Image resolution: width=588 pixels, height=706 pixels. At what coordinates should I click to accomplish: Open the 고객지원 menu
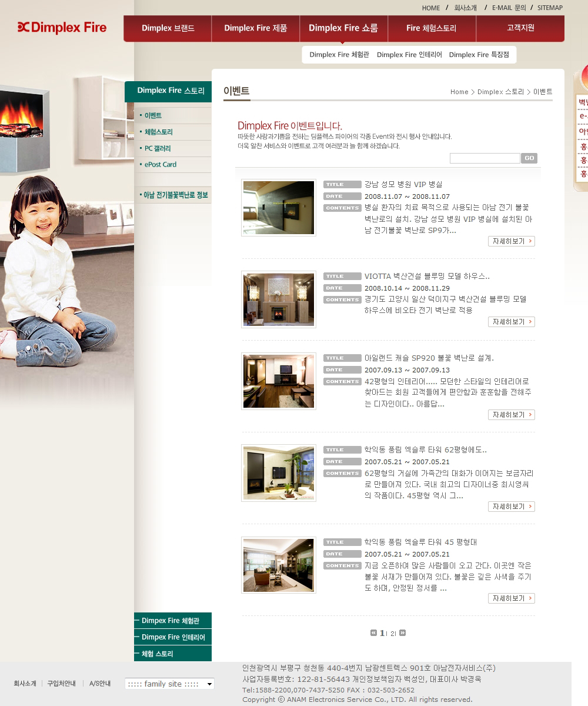click(x=520, y=28)
